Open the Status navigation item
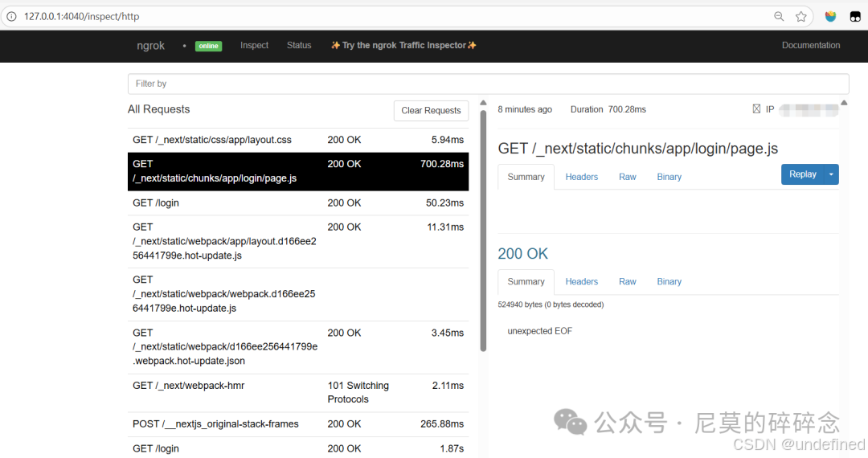The height and width of the screenshot is (458, 868). [x=299, y=45]
